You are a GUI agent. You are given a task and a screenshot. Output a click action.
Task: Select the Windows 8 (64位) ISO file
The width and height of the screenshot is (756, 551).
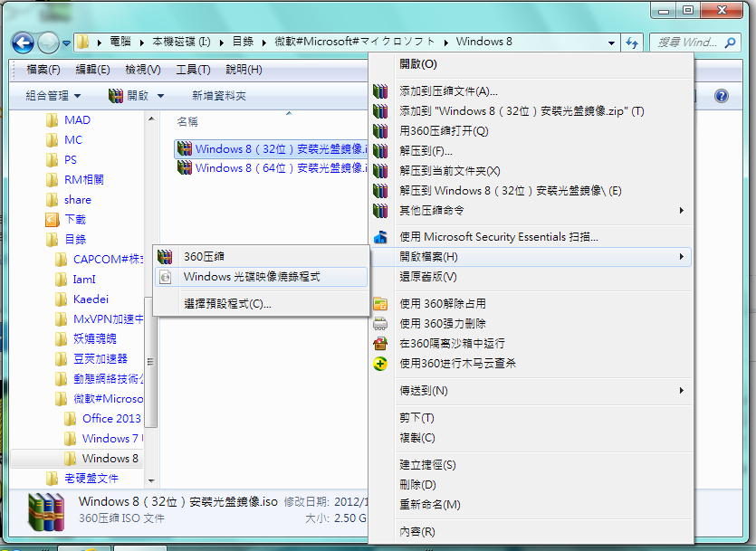pos(272,168)
